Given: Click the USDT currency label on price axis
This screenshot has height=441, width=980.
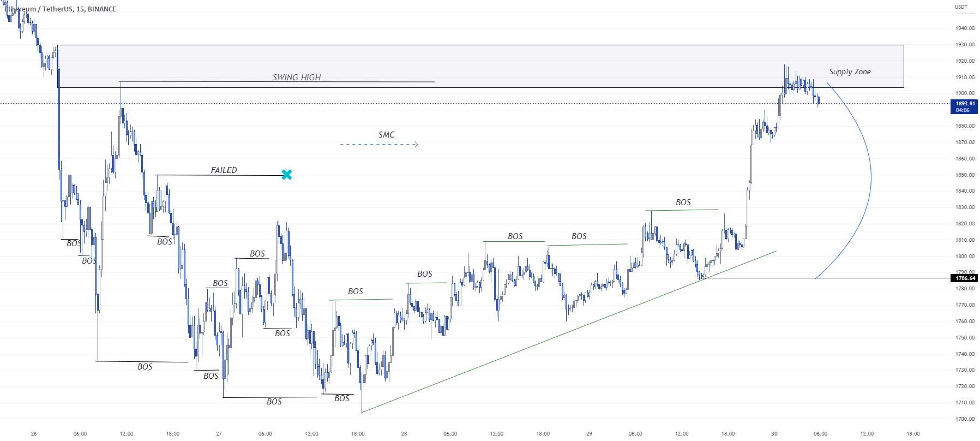Looking at the screenshot, I should [961, 7].
